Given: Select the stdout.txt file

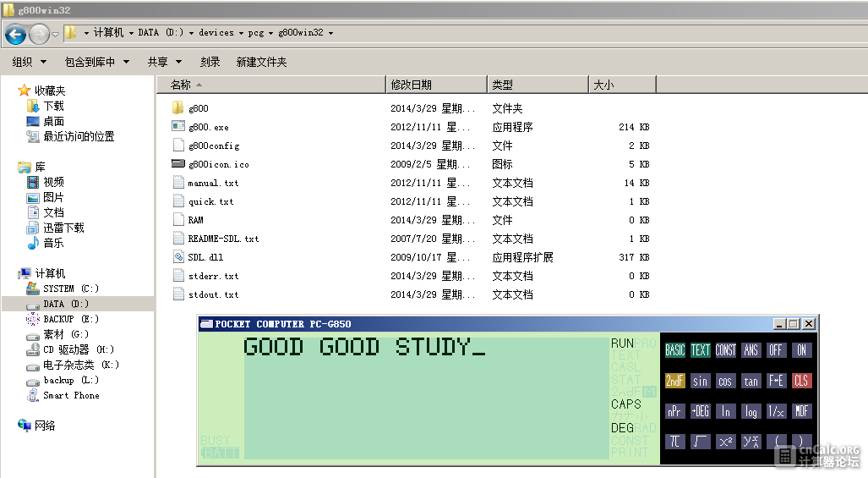Looking at the screenshot, I should [213, 294].
